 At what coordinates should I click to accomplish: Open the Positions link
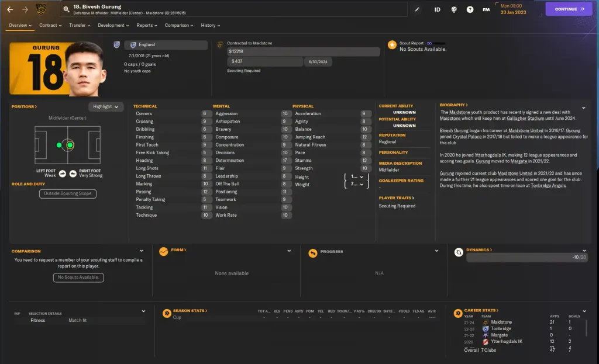[24, 107]
